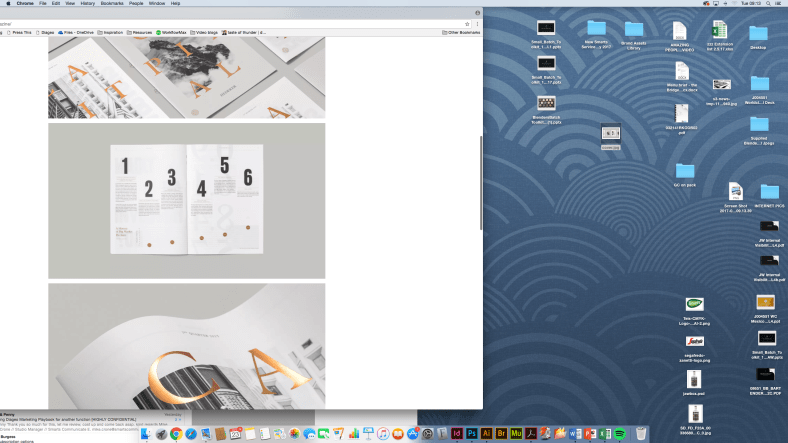The image size is (788, 443).
Task: Open the Window menu
Action: click(157, 3)
